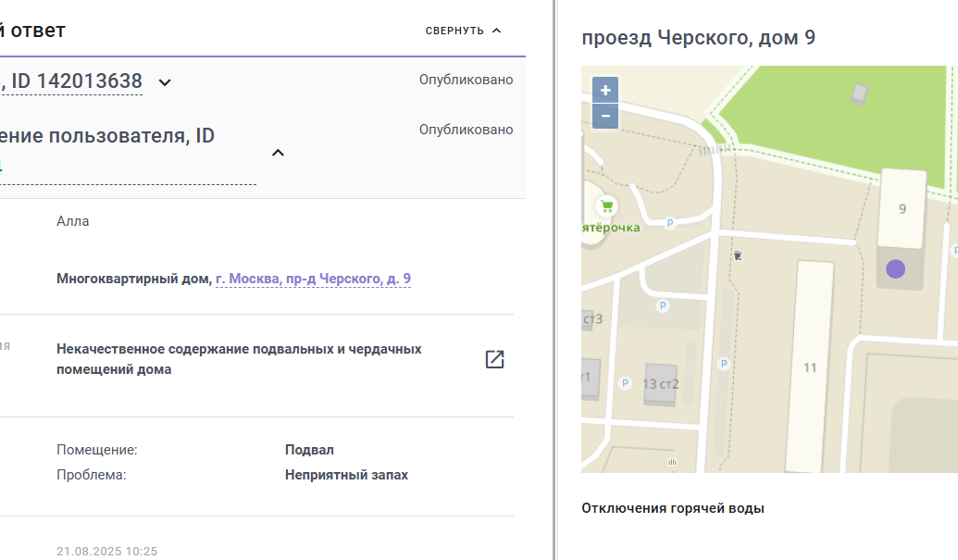Click the purple location marker on map

(895, 268)
